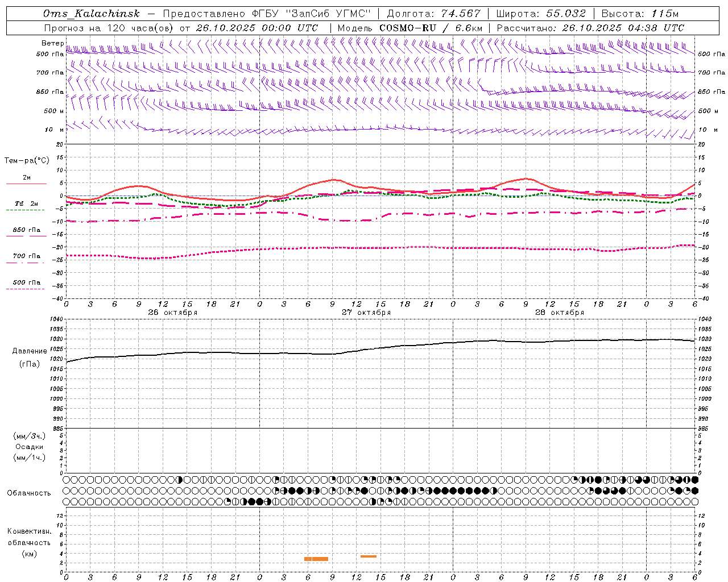728x582 pixels.
Task: Click the orange convective bar after 12h on 27 October
Action: tap(369, 556)
